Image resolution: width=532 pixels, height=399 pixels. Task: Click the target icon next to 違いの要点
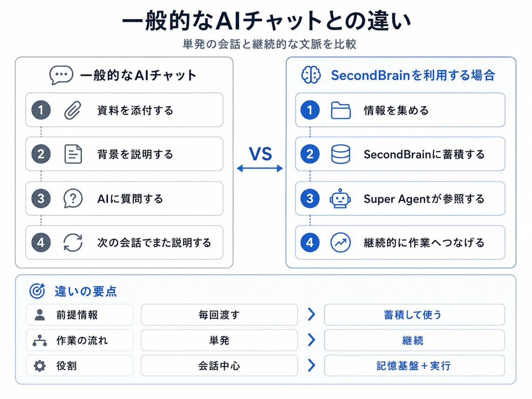click(x=38, y=291)
